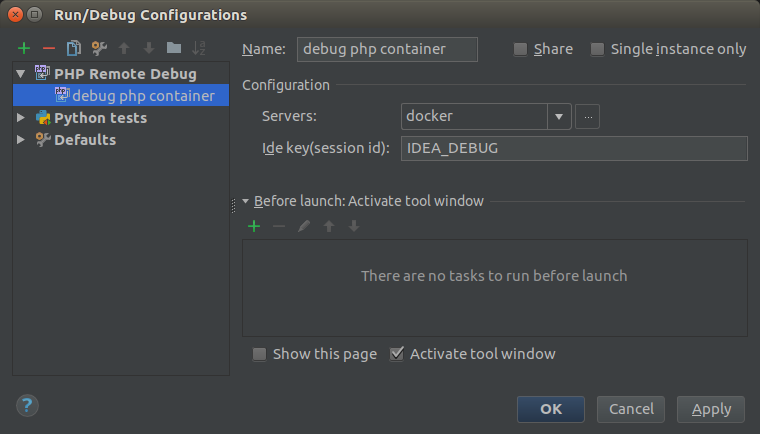
Task: Close the Run/Debug Configurations window
Action: click(x=16, y=15)
